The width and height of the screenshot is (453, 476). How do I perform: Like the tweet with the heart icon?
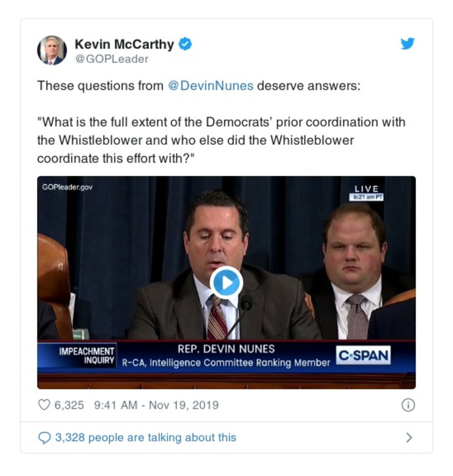[x=44, y=405]
